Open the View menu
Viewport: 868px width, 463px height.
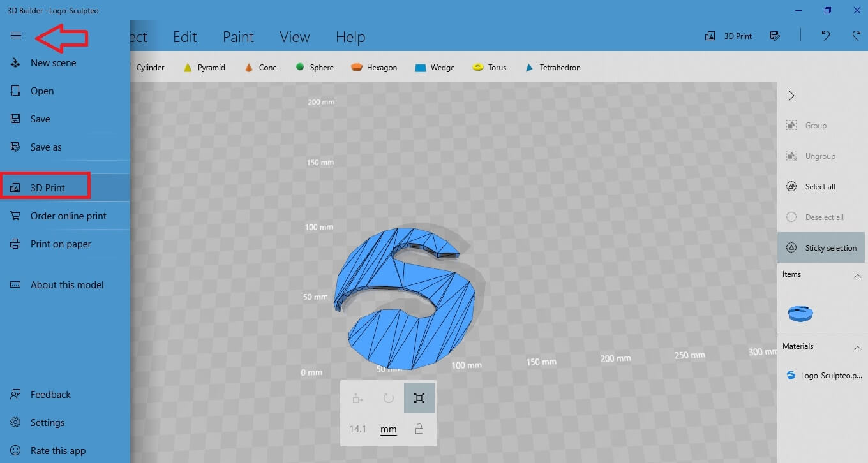294,37
